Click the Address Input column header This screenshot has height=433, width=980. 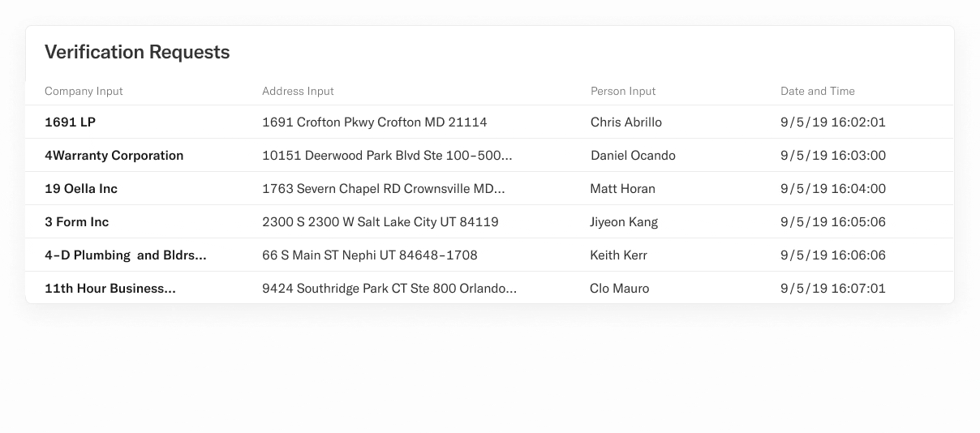(298, 91)
